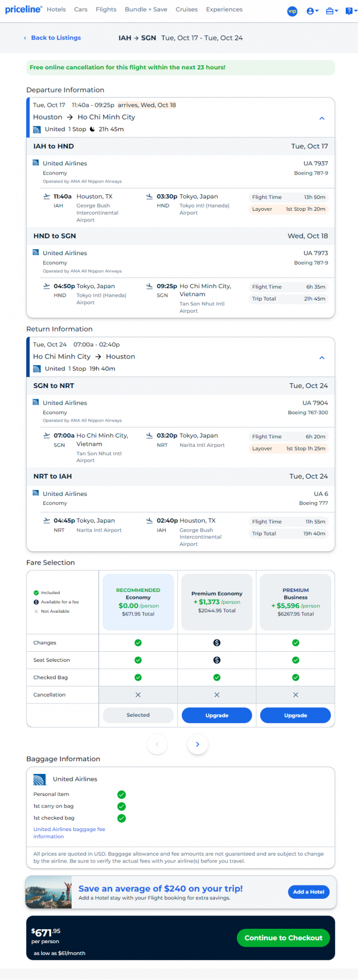Click the previous fare options arrow
This screenshot has width=358, height=980.
click(157, 744)
